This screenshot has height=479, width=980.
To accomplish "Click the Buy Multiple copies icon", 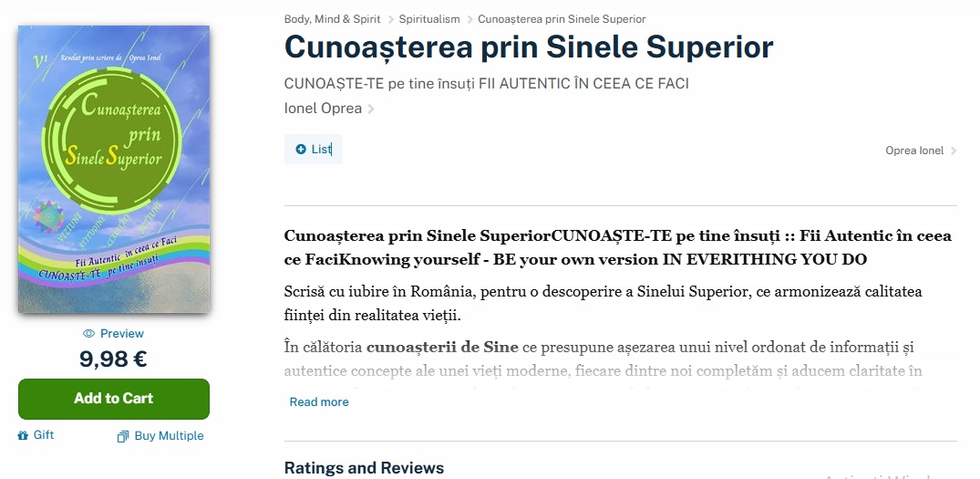I will pos(123,436).
